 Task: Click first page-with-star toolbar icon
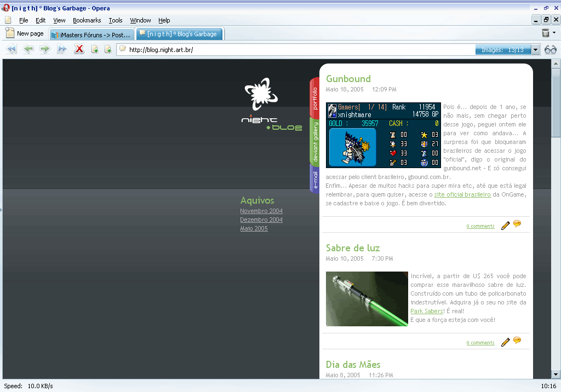95,49
